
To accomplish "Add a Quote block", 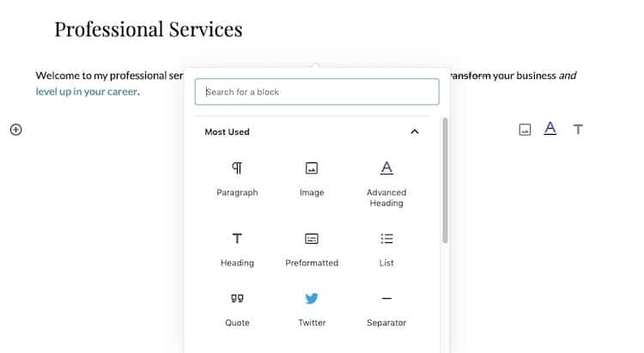I will pos(237,310).
